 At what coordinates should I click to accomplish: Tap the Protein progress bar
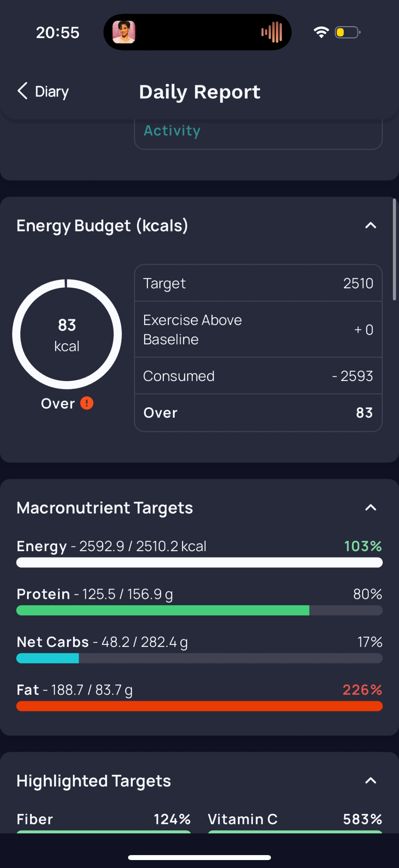point(199,610)
